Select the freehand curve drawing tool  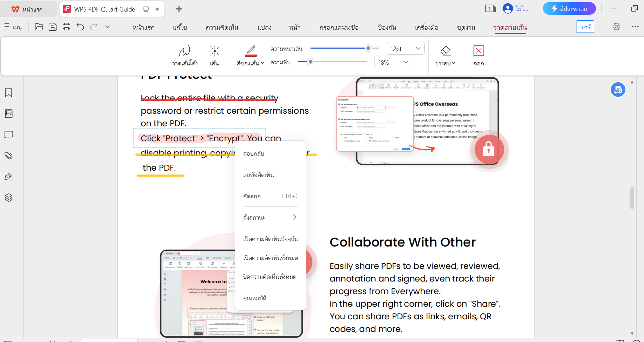pyautogui.click(x=184, y=55)
